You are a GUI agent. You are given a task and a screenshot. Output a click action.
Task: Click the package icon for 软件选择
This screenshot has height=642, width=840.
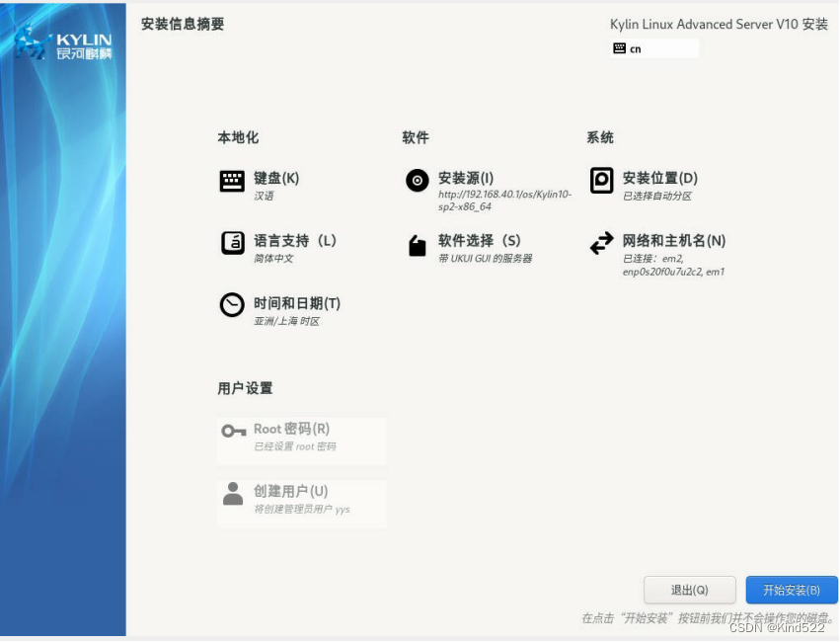pos(418,246)
